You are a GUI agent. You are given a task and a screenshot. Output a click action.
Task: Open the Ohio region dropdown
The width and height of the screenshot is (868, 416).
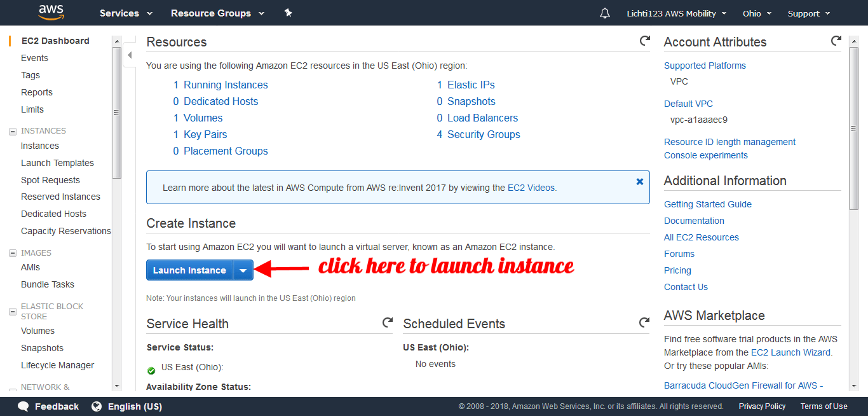(757, 13)
